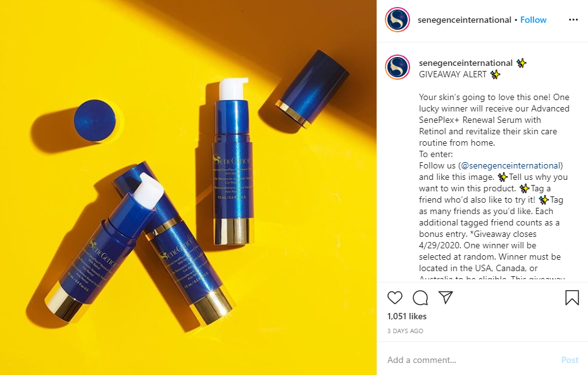The image size is (588, 375).
Task: View the 1,051 likes list
Action: point(407,317)
